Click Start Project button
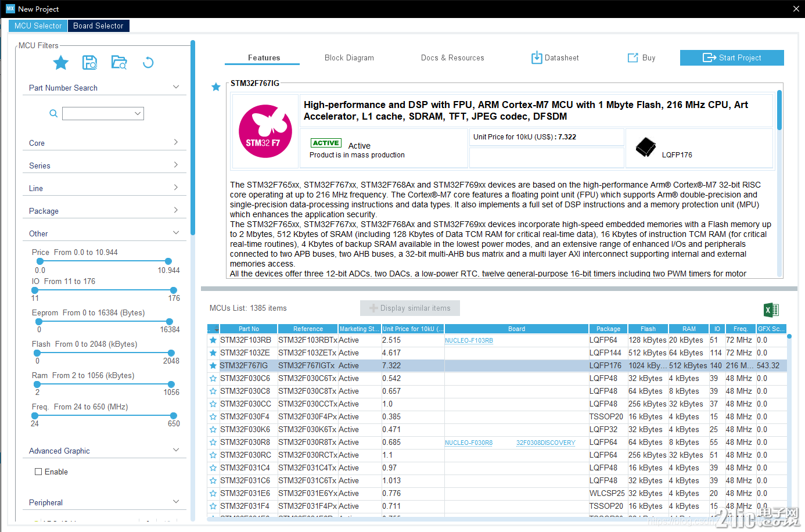 click(x=732, y=57)
